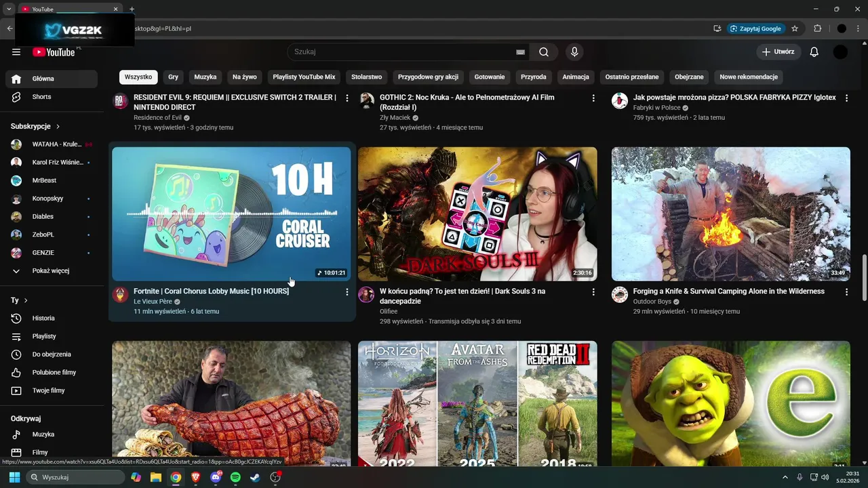The width and height of the screenshot is (868, 488).
Task: Open options for mrożona pizza video
Action: tap(846, 98)
